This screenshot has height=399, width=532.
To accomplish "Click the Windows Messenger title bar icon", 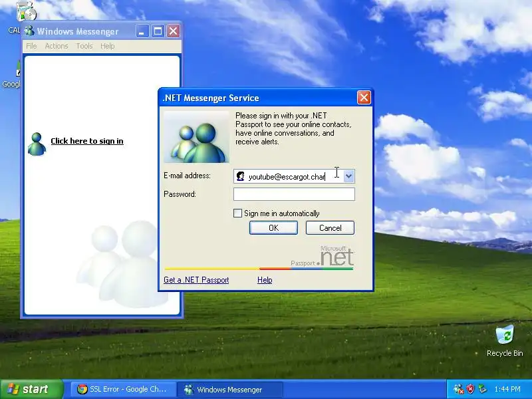I will pos(29,31).
